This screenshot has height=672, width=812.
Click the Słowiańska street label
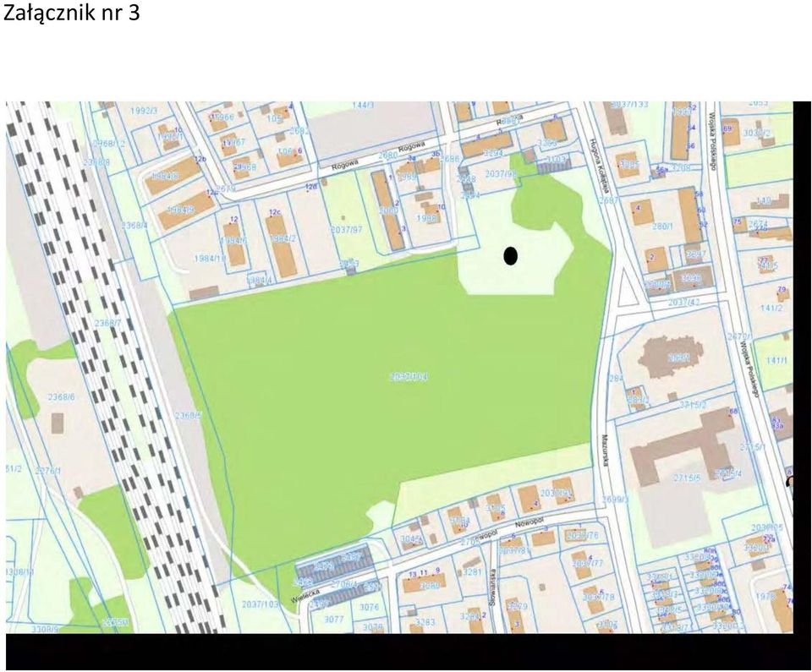pyautogui.click(x=494, y=587)
